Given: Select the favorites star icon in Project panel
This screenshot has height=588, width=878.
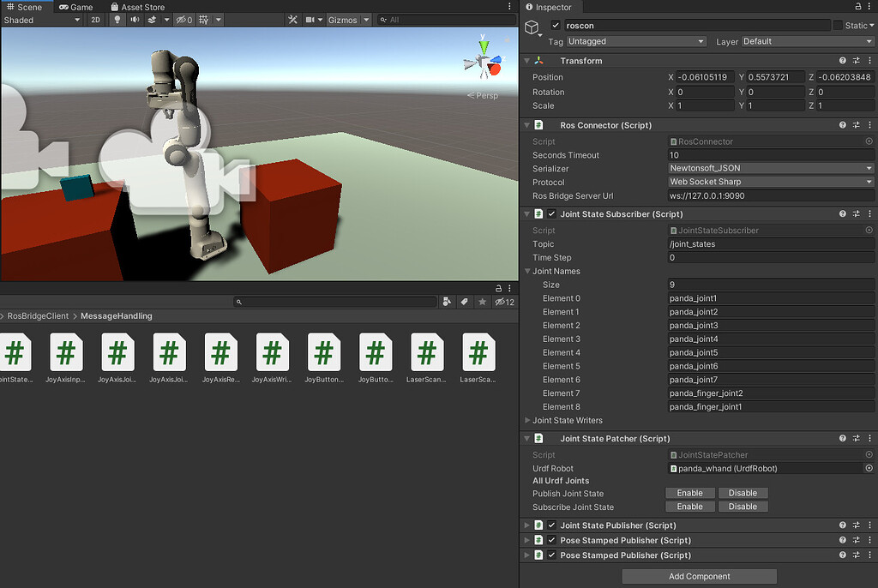Looking at the screenshot, I should coord(483,301).
